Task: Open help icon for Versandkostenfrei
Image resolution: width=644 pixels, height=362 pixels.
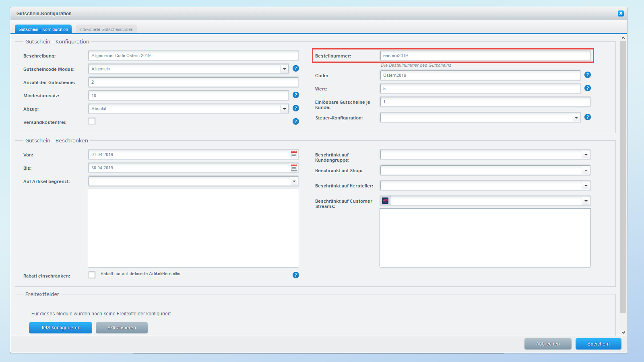Action: tap(296, 121)
